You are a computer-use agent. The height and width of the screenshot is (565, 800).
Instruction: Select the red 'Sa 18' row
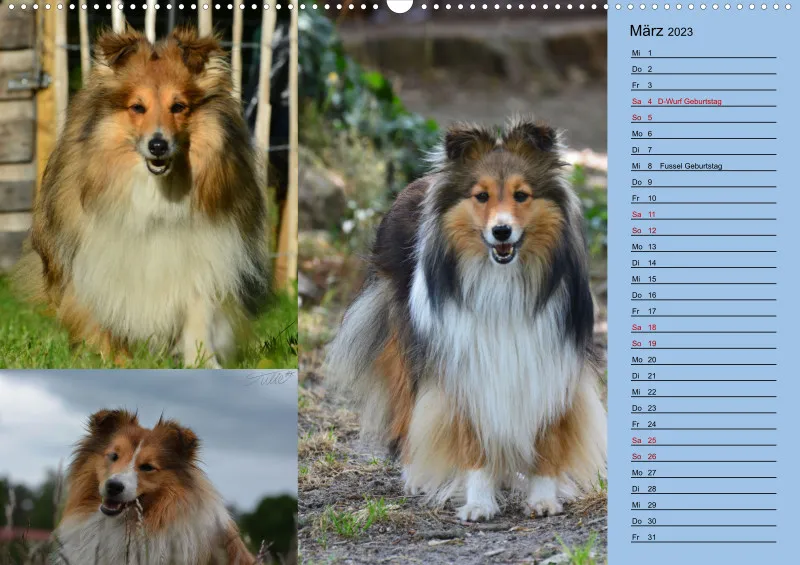(x=703, y=328)
